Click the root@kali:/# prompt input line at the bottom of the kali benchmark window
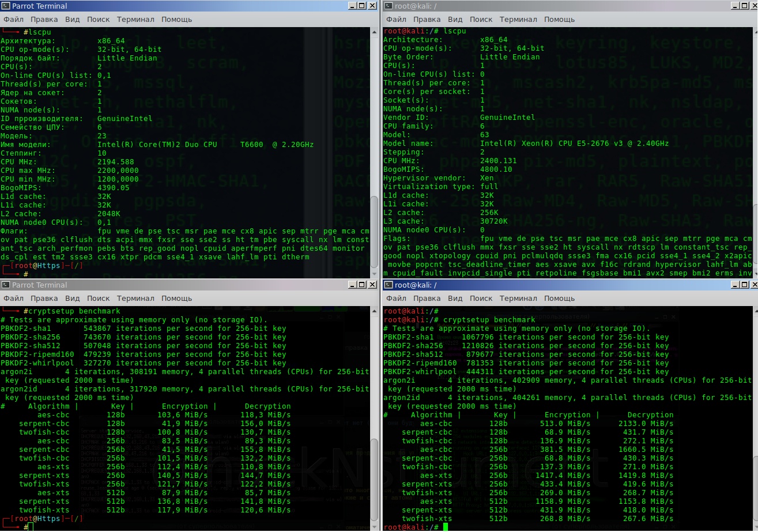Screen dimensions: 758x532 tap(416, 527)
